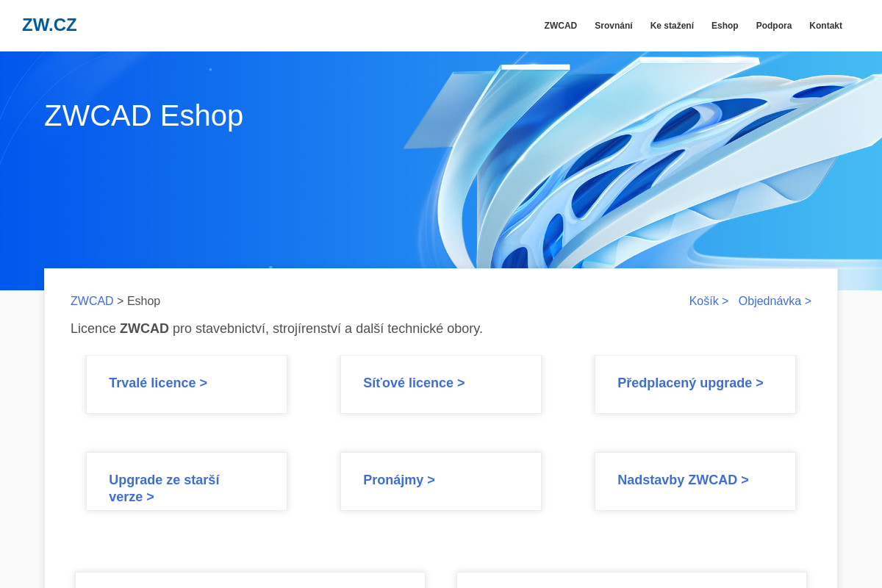Open the Předplacený upgrade > category card
882x588 pixels.
point(695,384)
